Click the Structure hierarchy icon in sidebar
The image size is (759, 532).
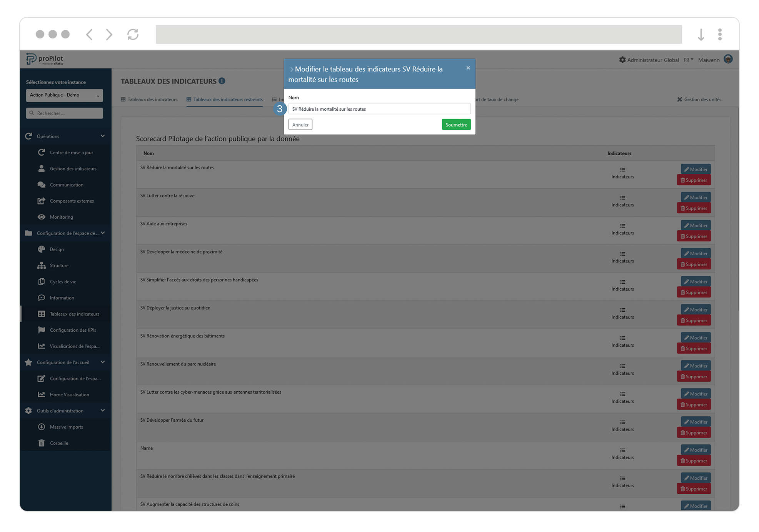(42, 266)
